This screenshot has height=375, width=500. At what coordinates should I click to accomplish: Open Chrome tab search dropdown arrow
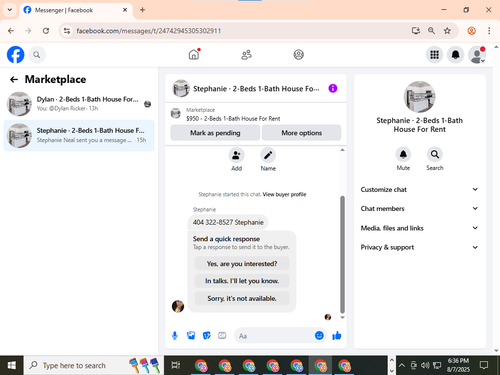pos(10,10)
